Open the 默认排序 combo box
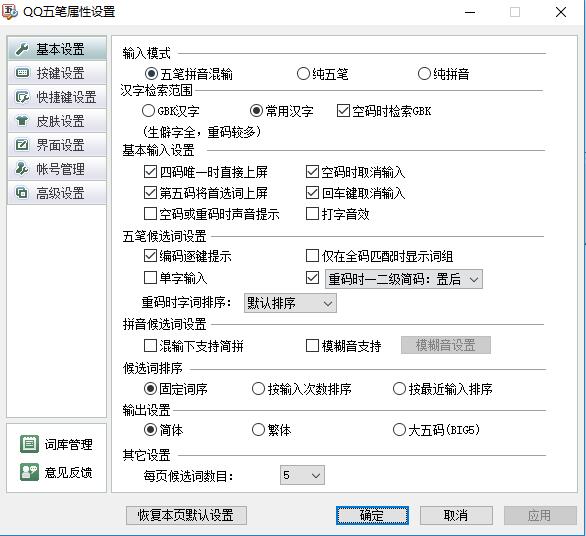The height and width of the screenshot is (536, 586). tap(290, 303)
